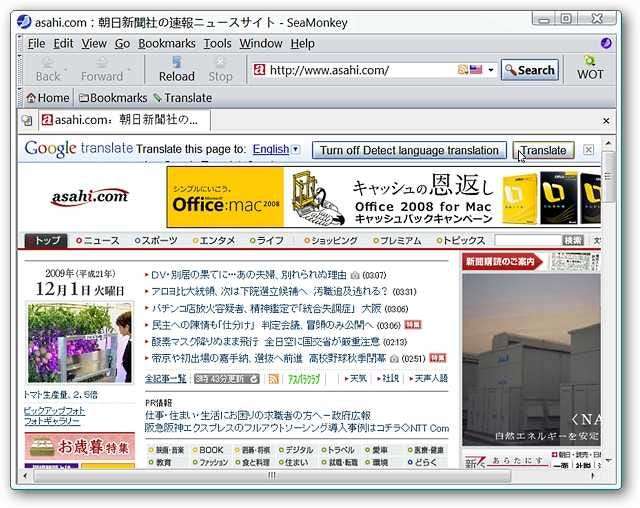Image resolution: width=640 pixels, height=508 pixels.
Task: Click the SeaMonkey throbber icon in menu bar
Action: coord(606,43)
